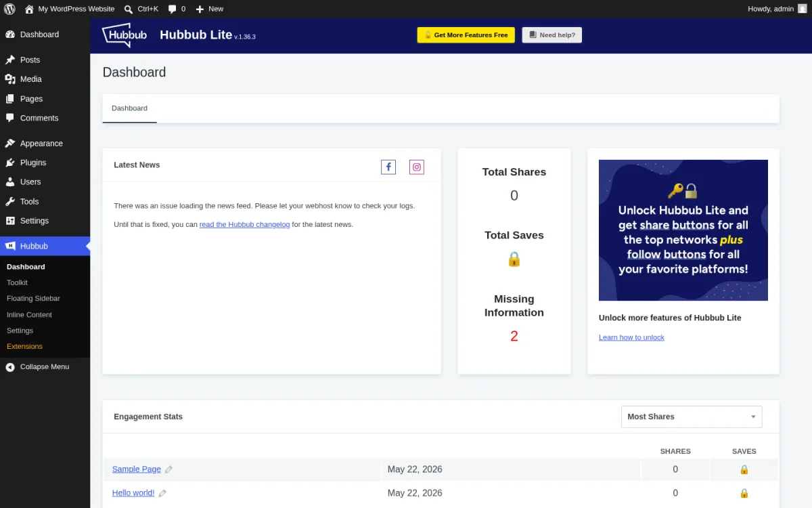Open the Most Shares dropdown

click(692, 417)
